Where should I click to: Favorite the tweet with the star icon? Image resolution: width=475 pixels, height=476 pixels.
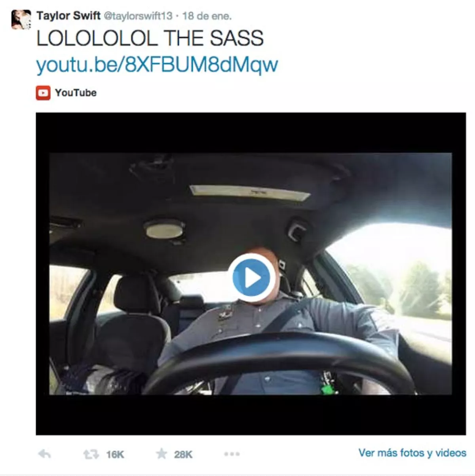coord(161,453)
